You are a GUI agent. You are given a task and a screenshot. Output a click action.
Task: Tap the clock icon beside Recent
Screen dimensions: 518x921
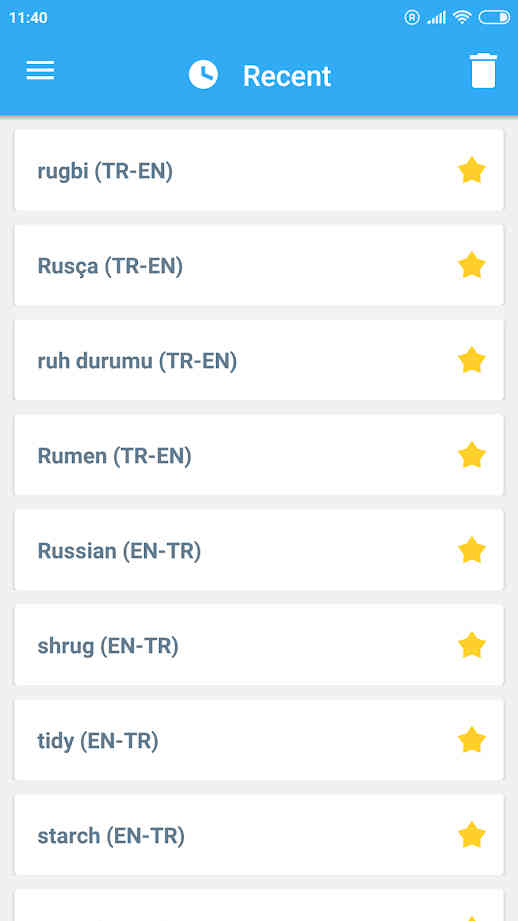coord(203,75)
